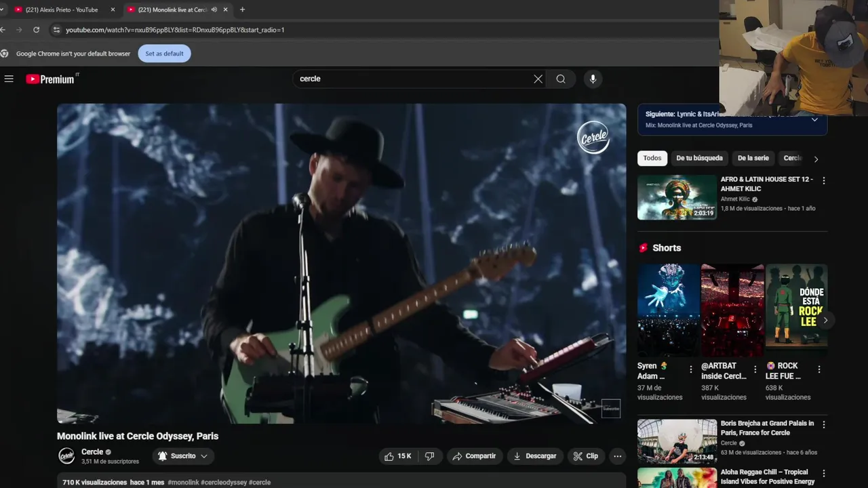Click Set as default browser button
Image resolution: width=868 pixels, height=488 pixels.
164,54
